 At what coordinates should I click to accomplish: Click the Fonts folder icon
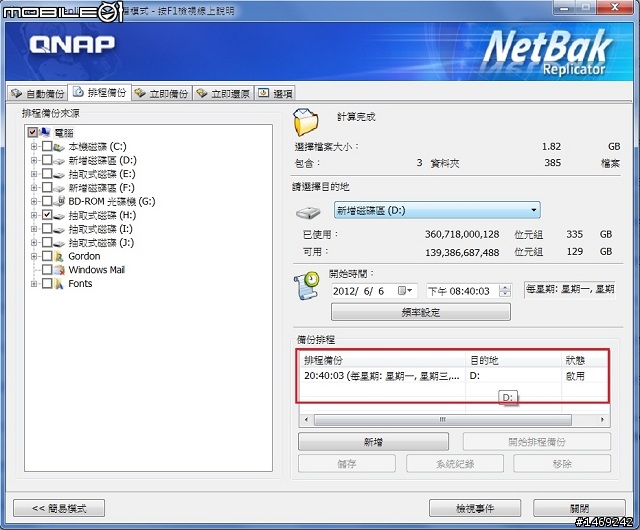pos(59,283)
